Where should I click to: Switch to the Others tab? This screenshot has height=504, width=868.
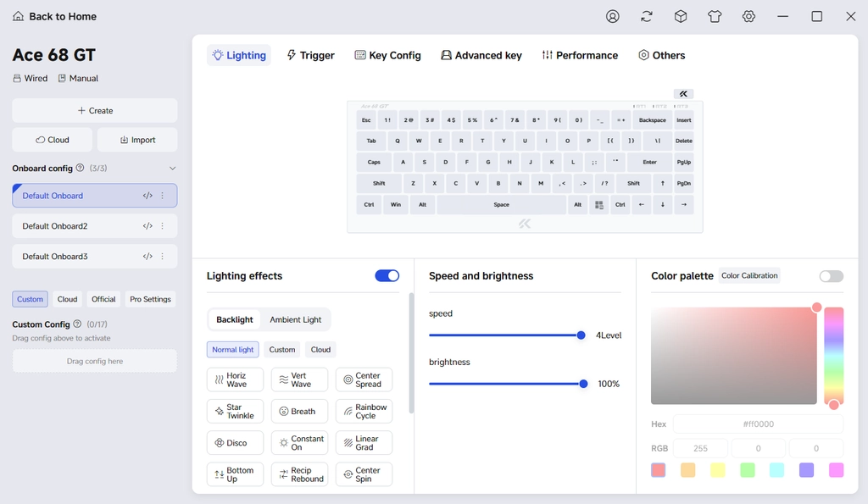click(661, 55)
